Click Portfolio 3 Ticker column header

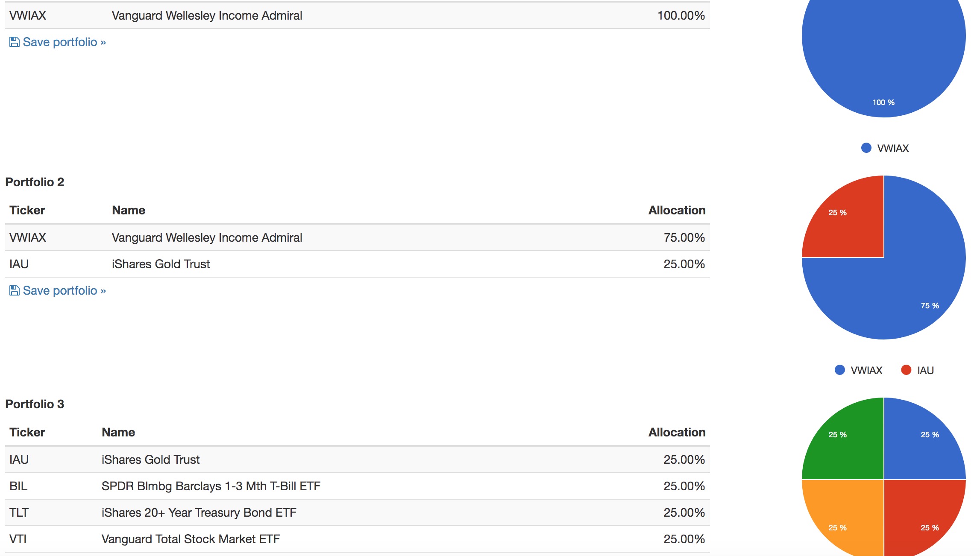pos(27,432)
